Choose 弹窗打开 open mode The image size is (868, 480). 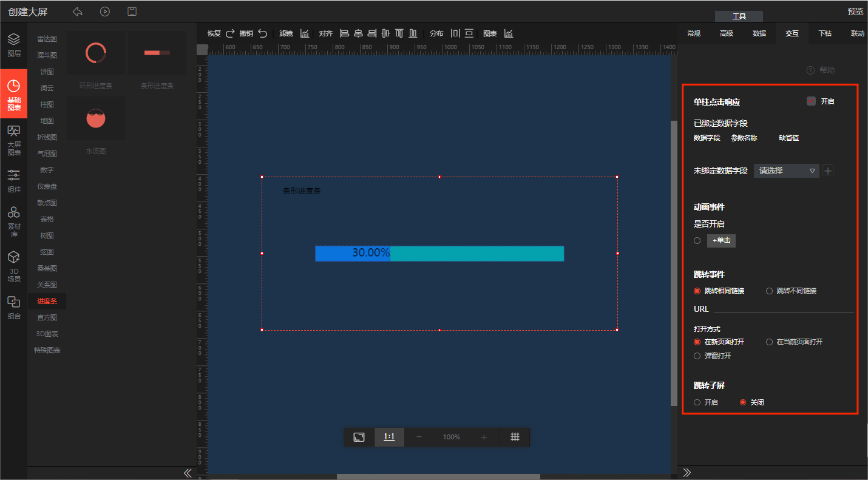697,356
